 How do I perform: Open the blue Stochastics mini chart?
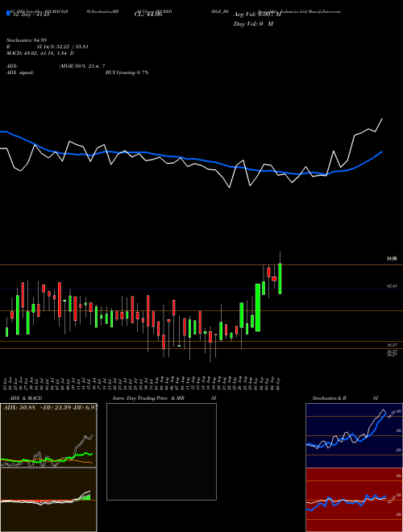pos(354,435)
